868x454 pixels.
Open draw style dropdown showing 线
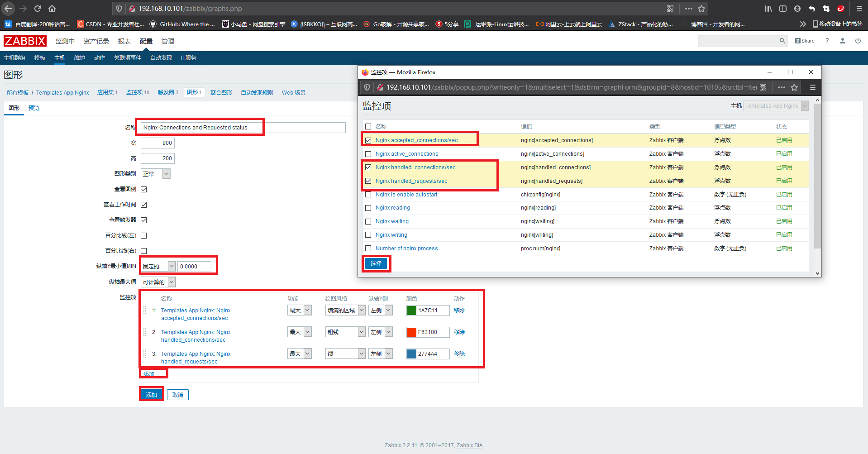pyautogui.click(x=345, y=354)
